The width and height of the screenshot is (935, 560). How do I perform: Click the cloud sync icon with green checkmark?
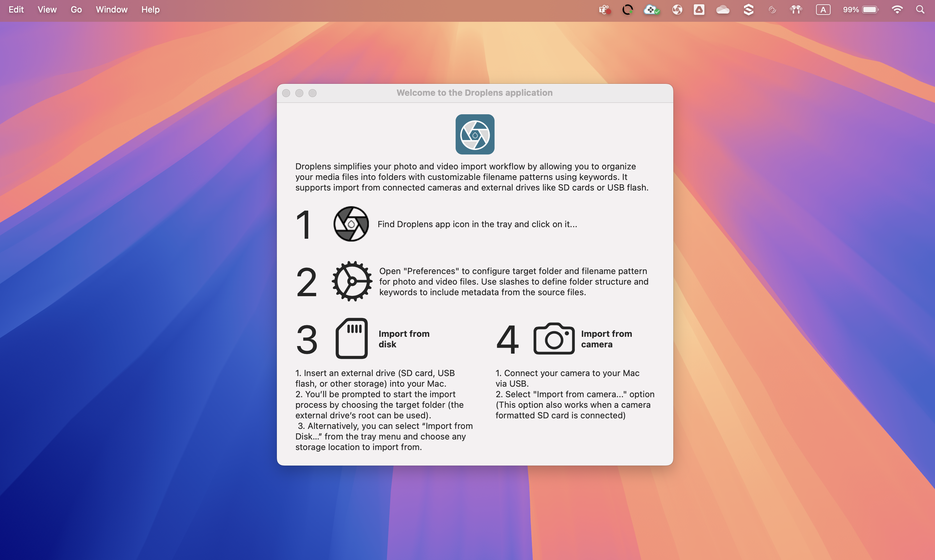coord(651,10)
